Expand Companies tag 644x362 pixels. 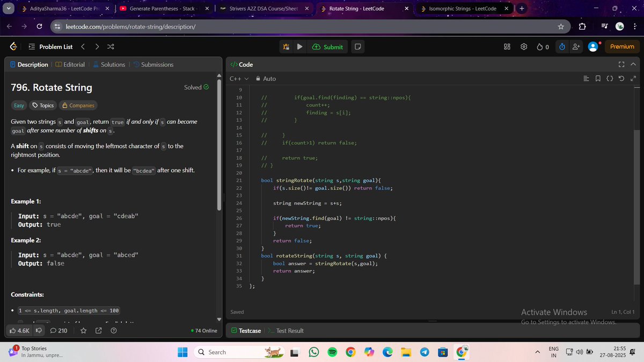[x=78, y=106]
